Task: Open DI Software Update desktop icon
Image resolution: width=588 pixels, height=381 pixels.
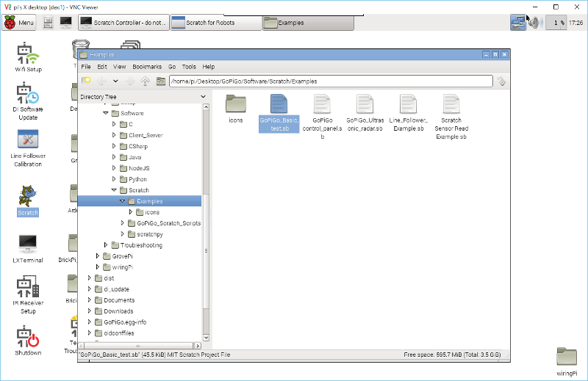Action: point(28,101)
